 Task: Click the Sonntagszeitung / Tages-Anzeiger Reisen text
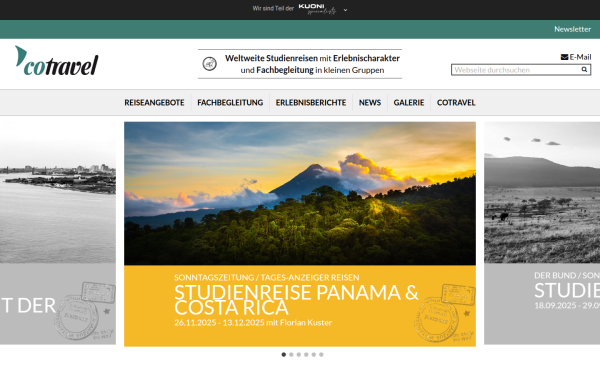(x=267, y=277)
